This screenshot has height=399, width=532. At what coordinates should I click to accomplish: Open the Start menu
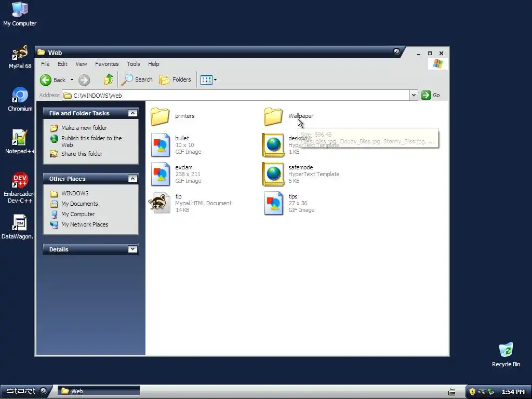coord(26,392)
